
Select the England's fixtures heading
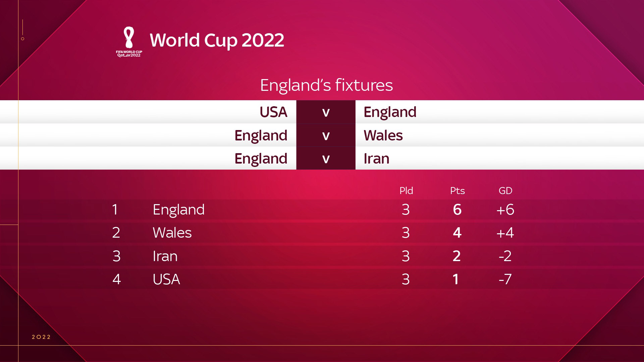point(326,85)
